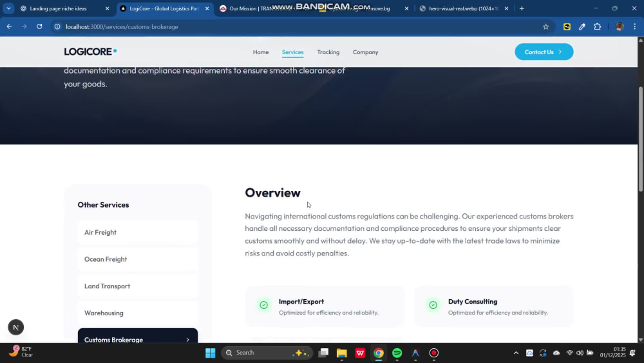Click the sync status tray icon
This screenshot has height=363, width=644.
coord(543,353)
